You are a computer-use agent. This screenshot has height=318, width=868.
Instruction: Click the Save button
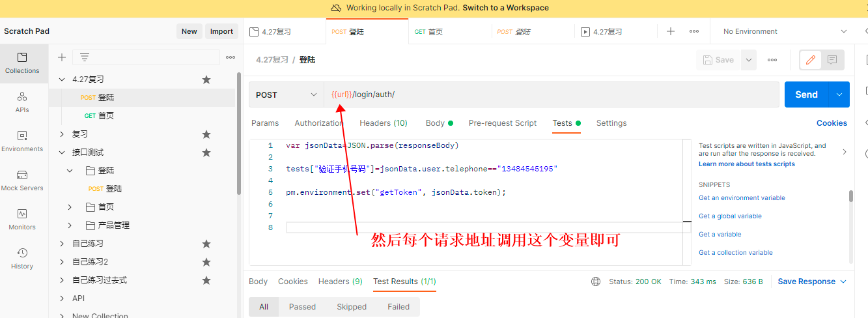719,60
